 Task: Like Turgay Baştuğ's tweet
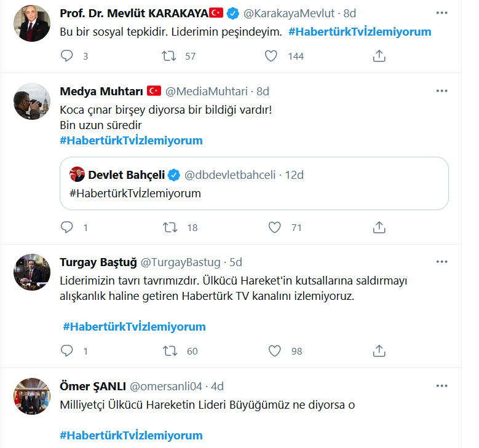click(x=275, y=351)
